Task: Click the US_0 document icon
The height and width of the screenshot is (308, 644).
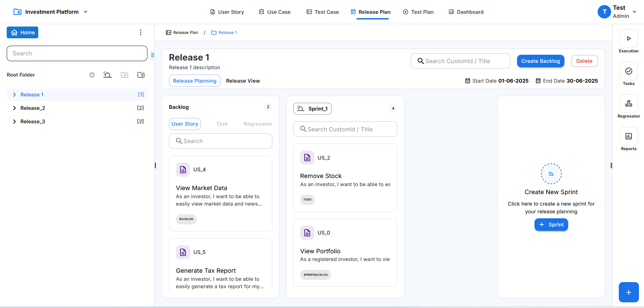Action: pyautogui.click(x=307, y=233)
